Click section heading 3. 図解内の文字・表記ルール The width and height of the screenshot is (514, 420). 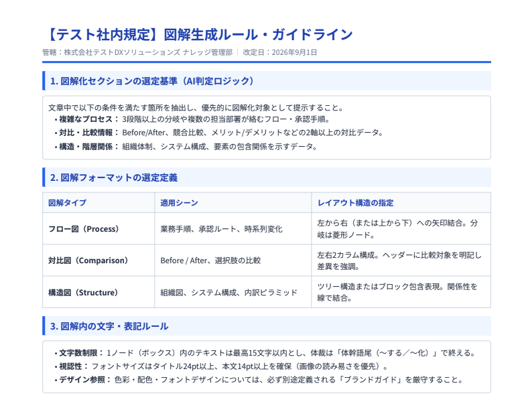coord(109,326)
